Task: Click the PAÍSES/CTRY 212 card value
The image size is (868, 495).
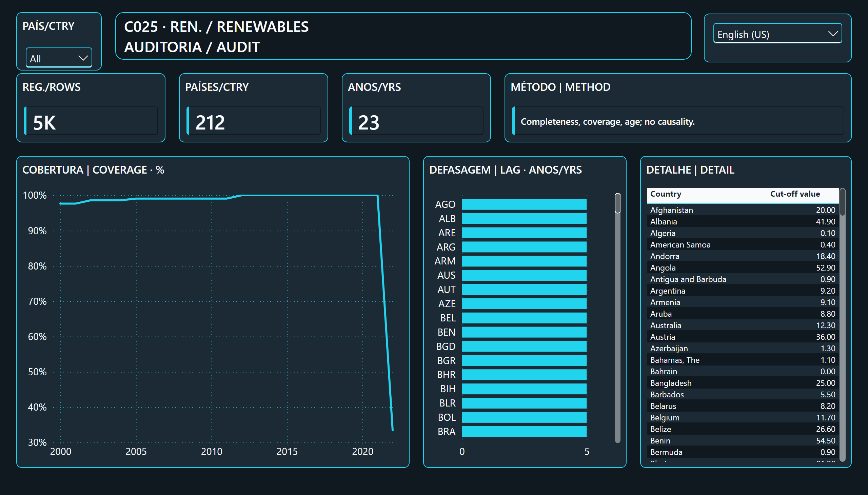Action: (x=210, y=122)
